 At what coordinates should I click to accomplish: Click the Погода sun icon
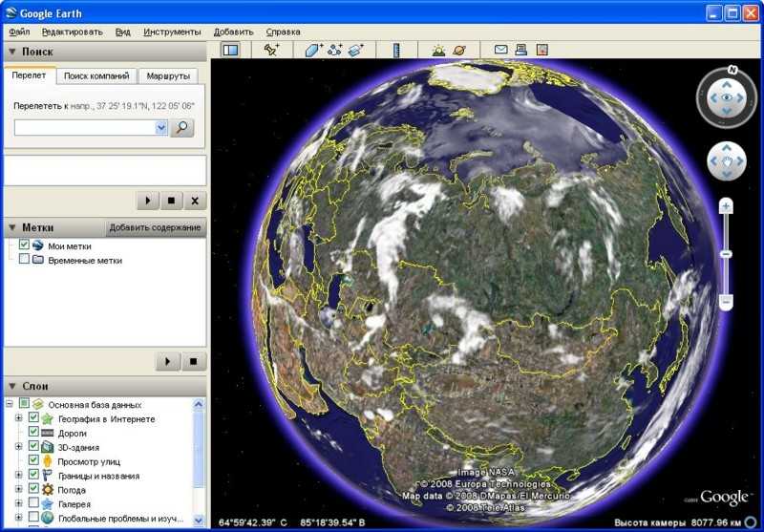click(x=47, y=490)
